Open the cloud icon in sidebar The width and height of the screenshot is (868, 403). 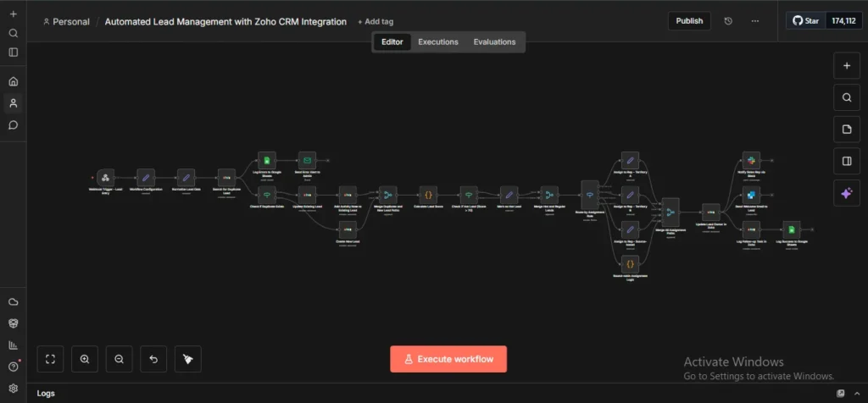[14, 302]
